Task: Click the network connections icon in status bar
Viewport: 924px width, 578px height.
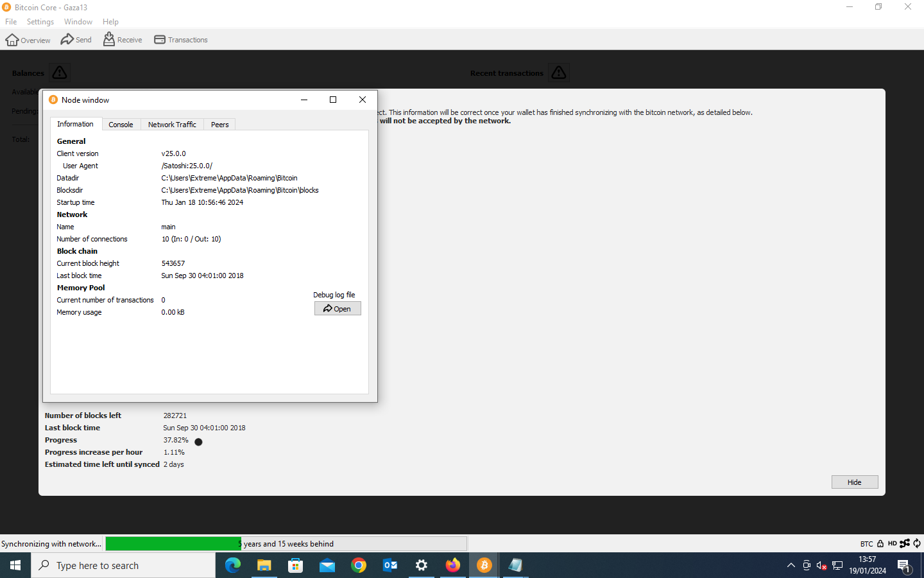Action: point(905,544)
